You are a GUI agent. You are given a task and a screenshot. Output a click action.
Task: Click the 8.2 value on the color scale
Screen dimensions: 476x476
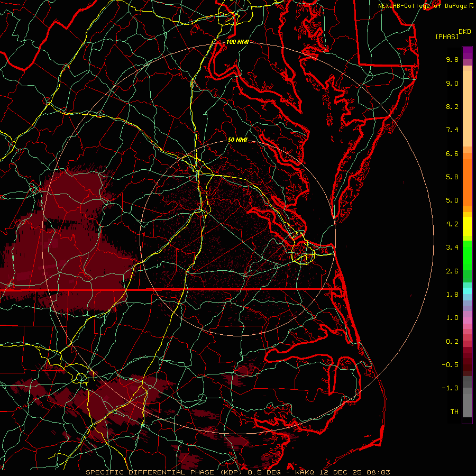(452, 106)
